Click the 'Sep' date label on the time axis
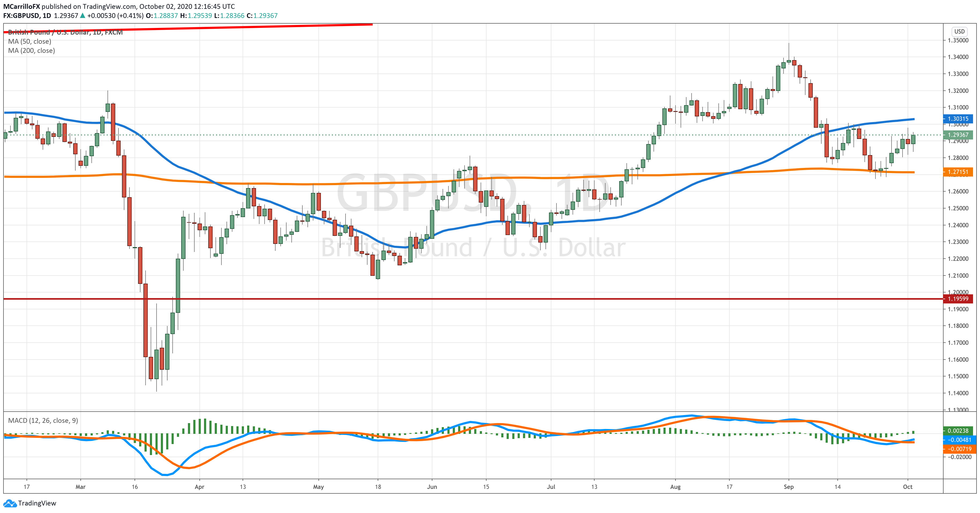The image size is (980, 513). coord(789,487)
